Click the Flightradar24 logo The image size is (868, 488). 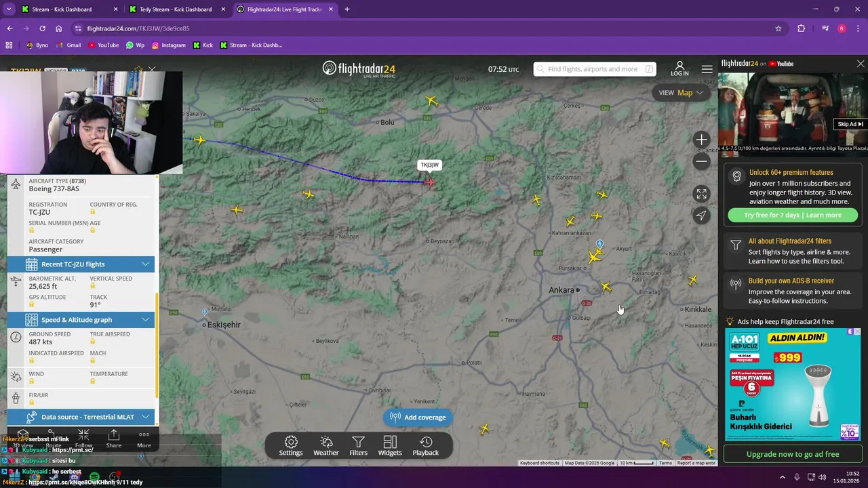click(x=359, y=69)
